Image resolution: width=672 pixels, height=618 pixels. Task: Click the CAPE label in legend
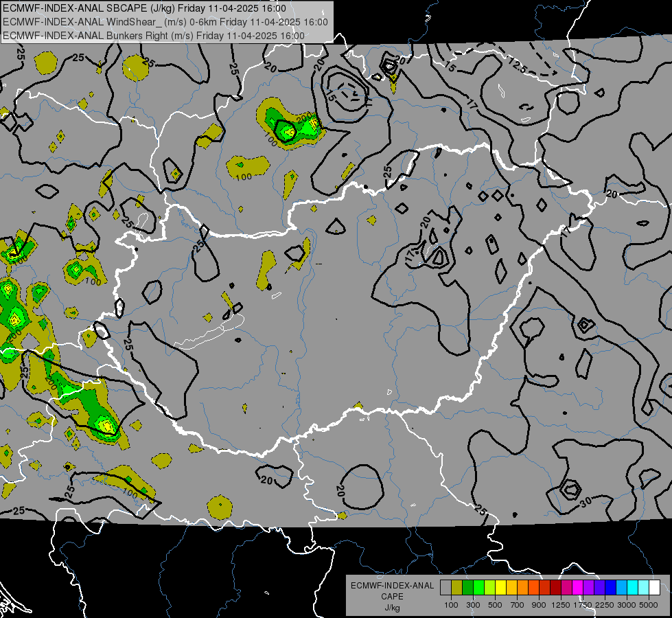coord(392,597)
